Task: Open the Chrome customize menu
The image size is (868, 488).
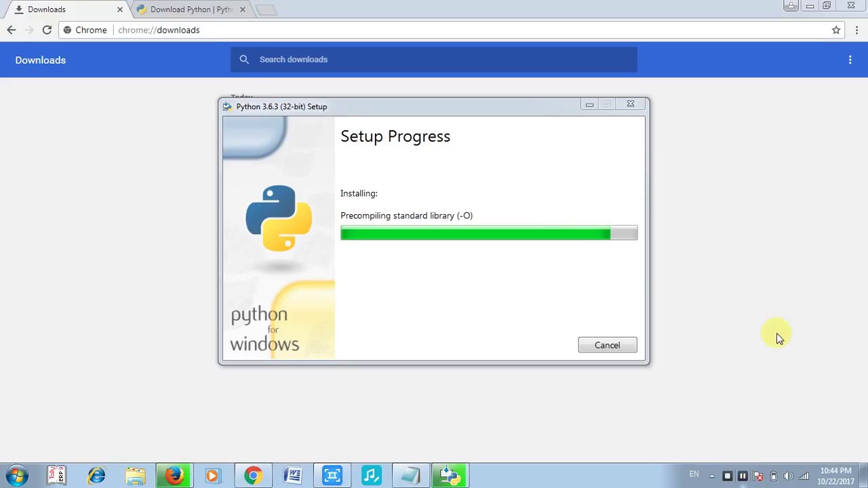Action: tap(856, 30)
